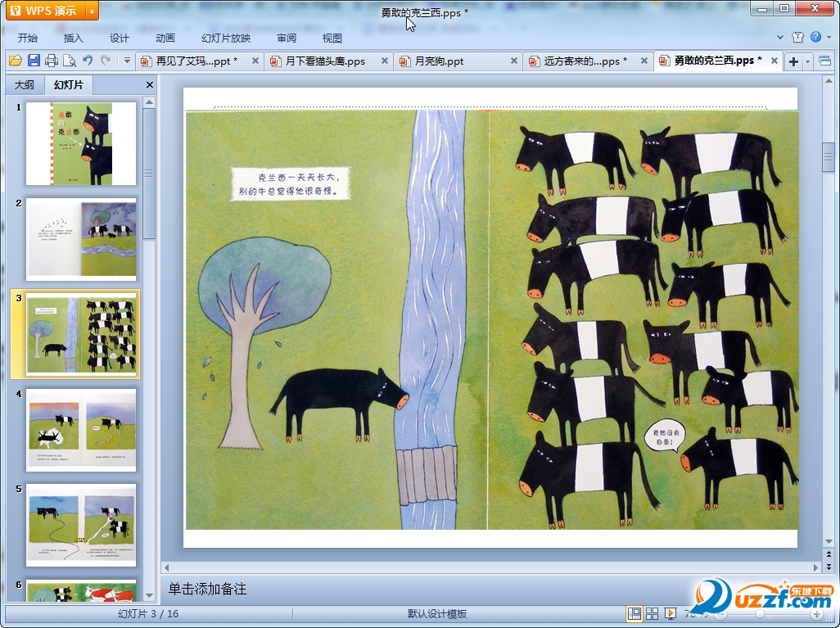The height and width of the screenshot is (628, 840).
Task: Open the 动画 ribbon tab
Action: coord(165,38)
